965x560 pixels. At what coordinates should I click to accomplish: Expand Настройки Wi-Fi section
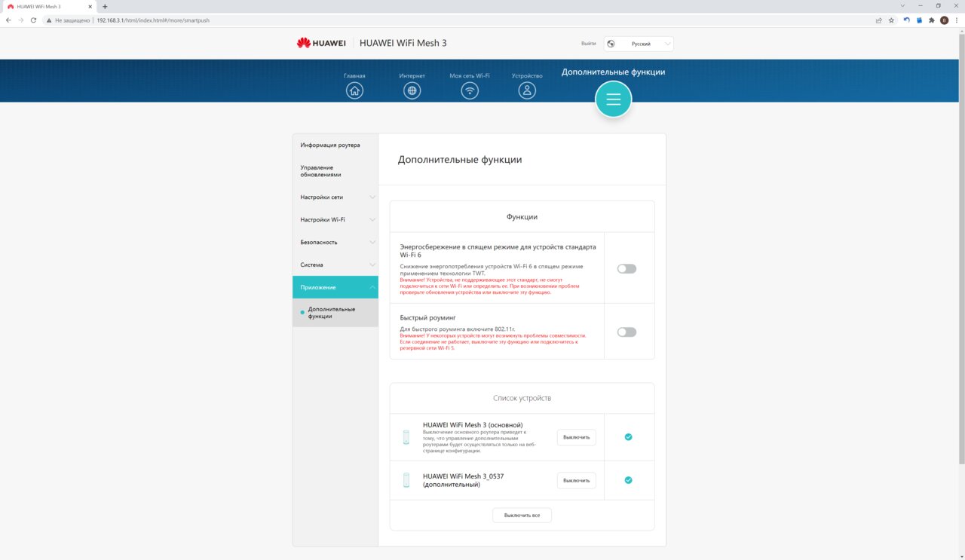tap(335, 220)
